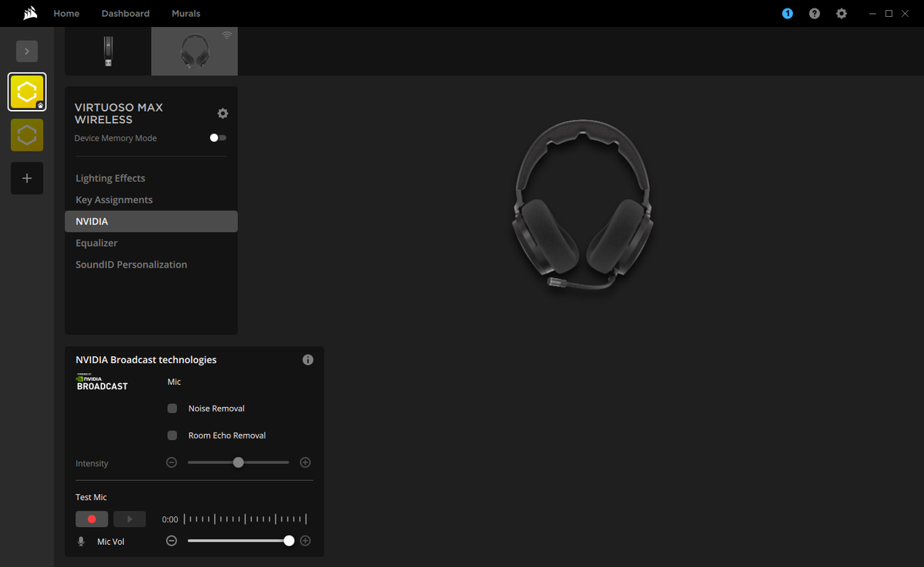Expand the profile sidebar chevron
The width and height of the screenshot is (924, 567).
[27, 51]
